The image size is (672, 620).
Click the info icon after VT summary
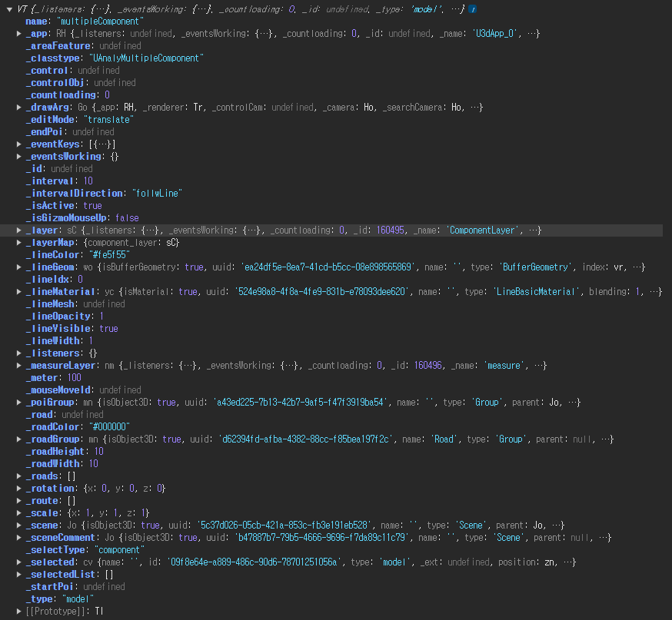[x=472, y=9]
